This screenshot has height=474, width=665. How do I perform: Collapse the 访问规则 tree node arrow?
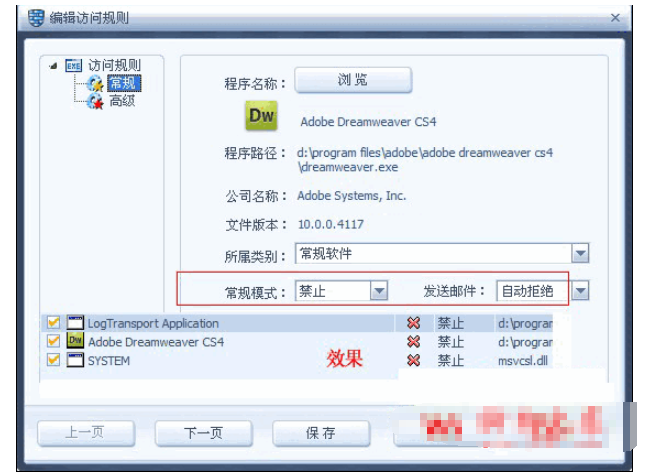click(x=53, y=66)
